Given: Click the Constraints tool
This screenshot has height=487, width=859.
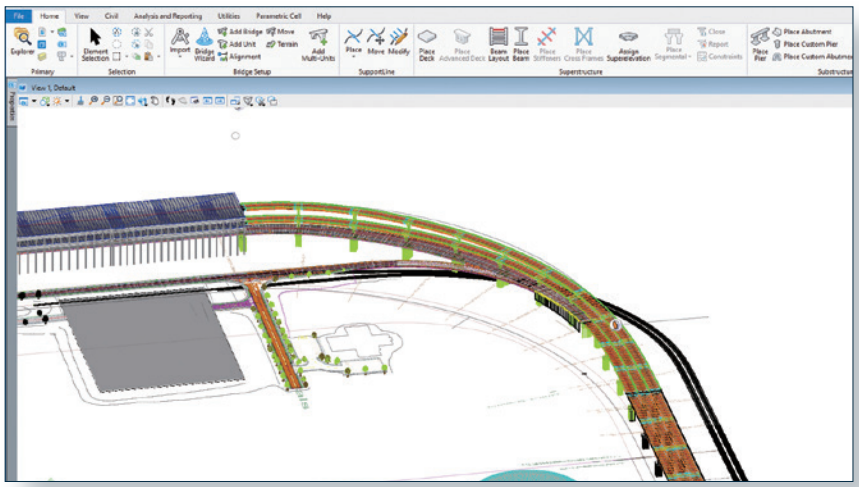Looking at the screenshot, I should [720, 56].
